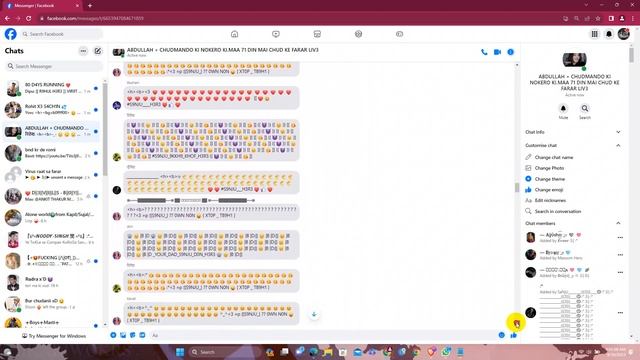Screen dimensions: 640x360
Task: Open the Gaming icon in top bar
Action: pos(400,34)
